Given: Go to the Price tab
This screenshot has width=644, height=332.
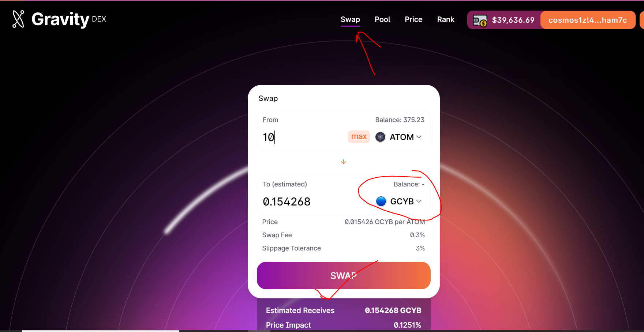Looking at the screenshot, I should coord(413,19).
